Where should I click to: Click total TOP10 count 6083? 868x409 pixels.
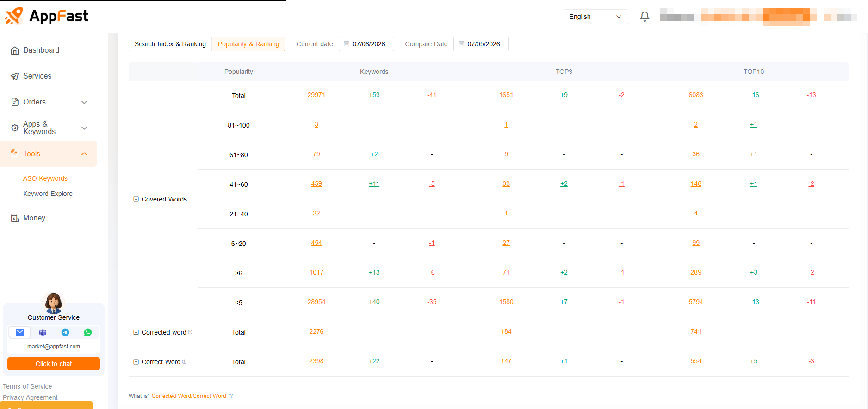pyautogui.click(x=696, y=95)
